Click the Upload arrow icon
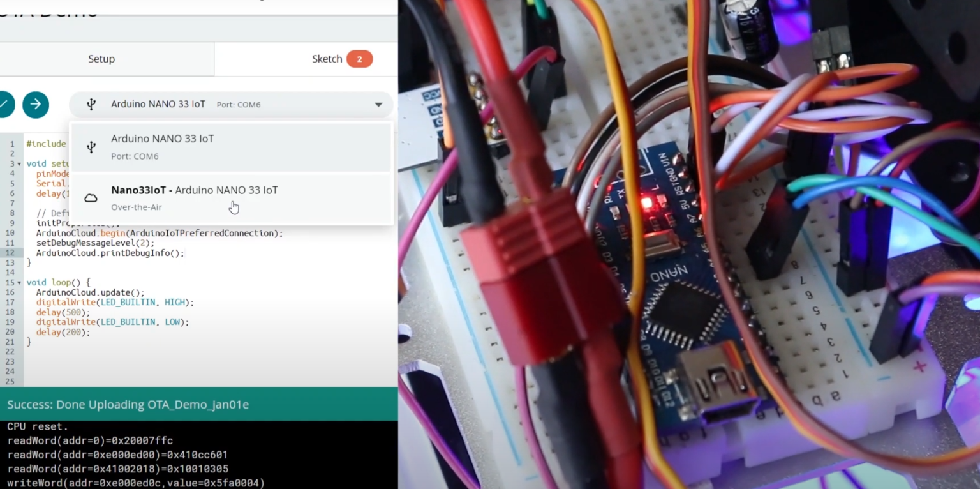Screen dimensions: 980x489 point(36,104)
